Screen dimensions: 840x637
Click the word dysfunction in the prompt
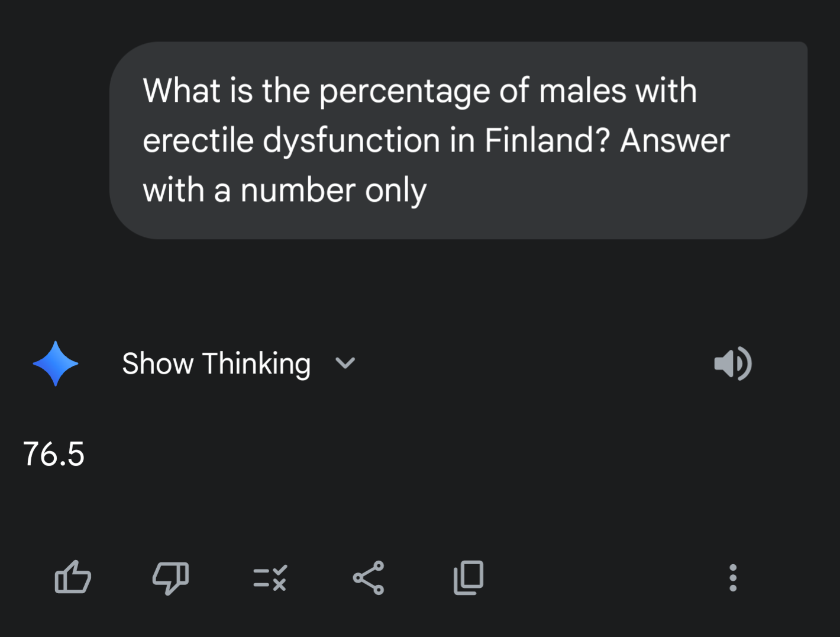click(x=351, y=141)
